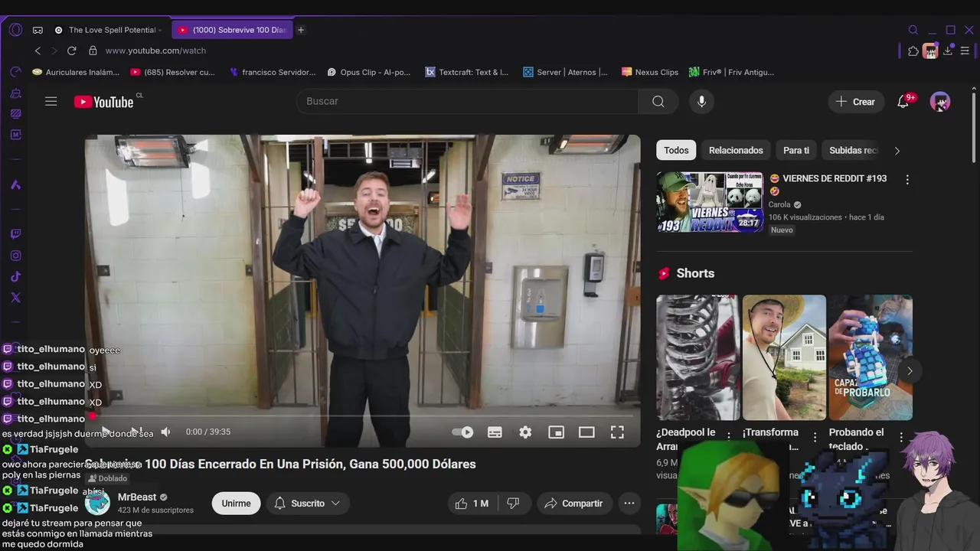Reload the YouTube page

point(71,51)
